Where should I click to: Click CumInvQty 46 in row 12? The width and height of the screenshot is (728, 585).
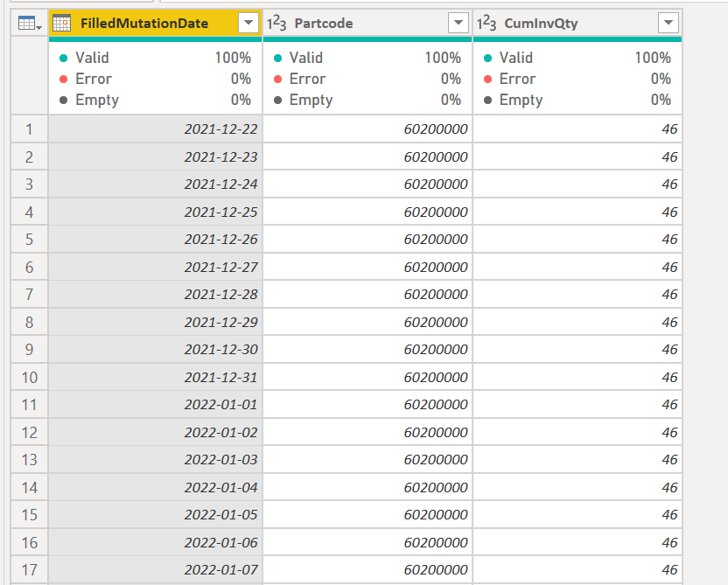click(577, 432)
